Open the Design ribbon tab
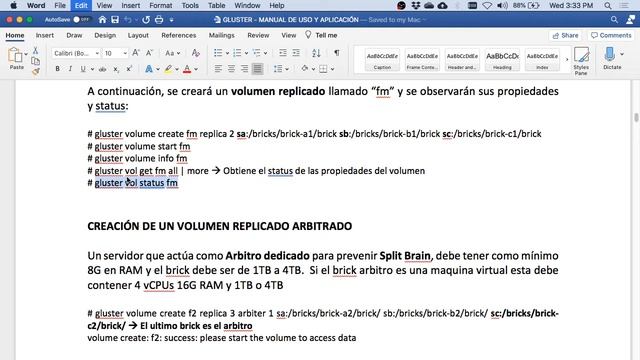The image size is (640, 360). coord(105,36)
